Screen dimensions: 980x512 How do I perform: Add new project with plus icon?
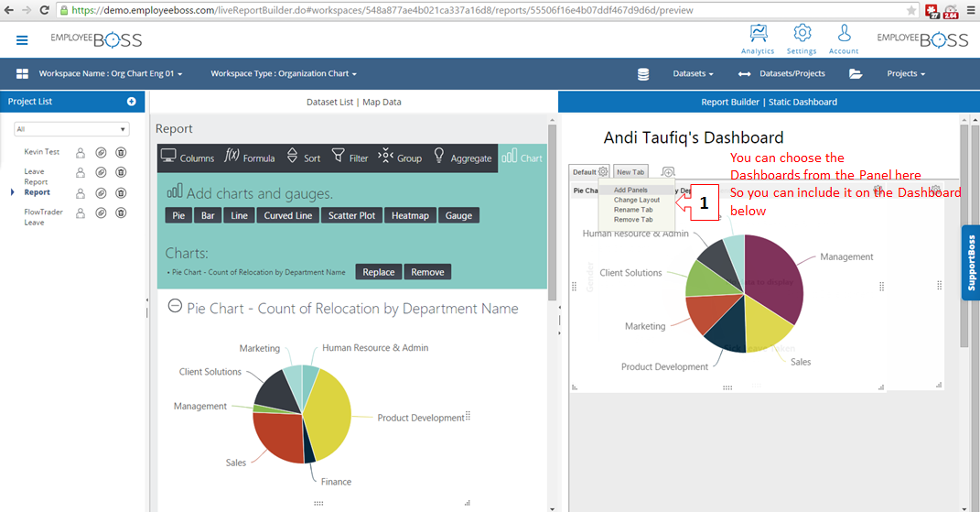click(x=131, y=102)
